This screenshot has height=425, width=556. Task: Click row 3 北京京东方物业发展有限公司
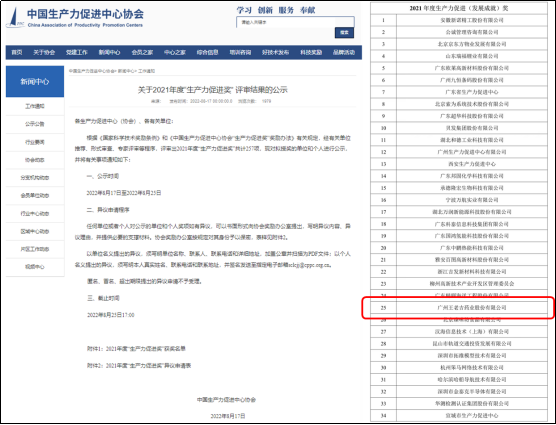click(x=472, y=44)
